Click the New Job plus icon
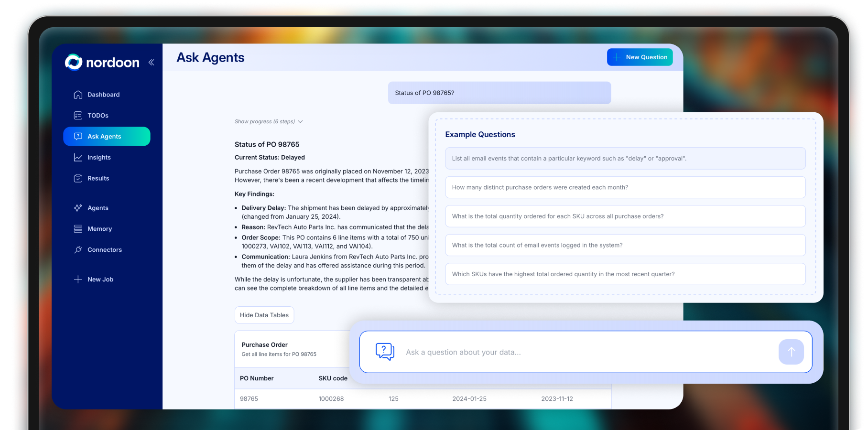This screenshot has width=868, height=430. point(78,279)
